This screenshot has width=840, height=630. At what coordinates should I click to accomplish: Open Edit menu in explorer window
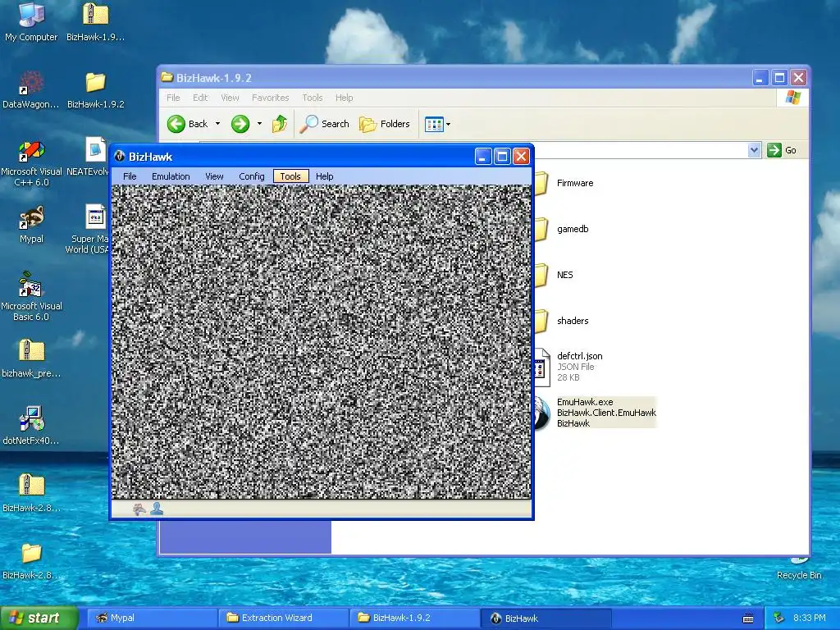coord(200,98)
